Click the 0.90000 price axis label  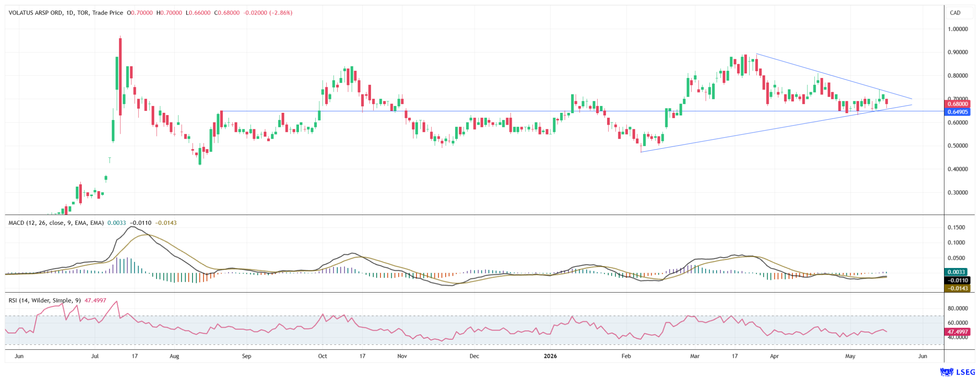958,52
